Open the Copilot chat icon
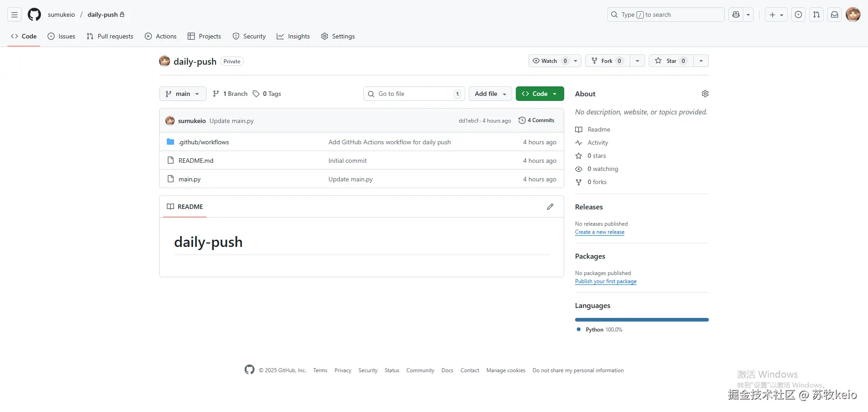 pyautogui.click(x=736, y=14)
